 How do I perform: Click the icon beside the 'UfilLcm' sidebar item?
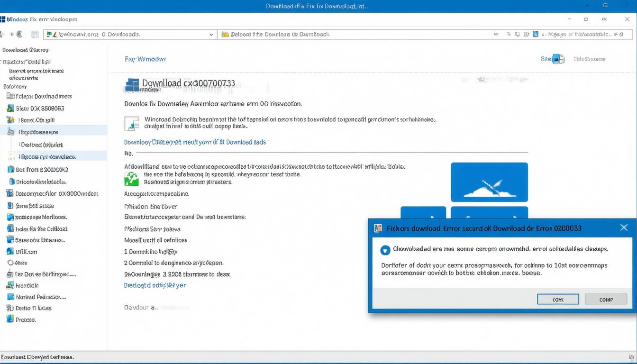10,252
